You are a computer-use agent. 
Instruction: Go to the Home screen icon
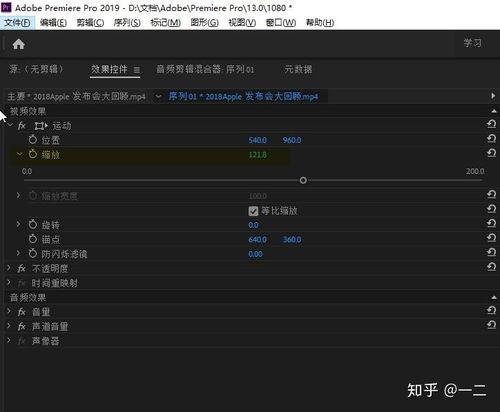click(19, 44)
